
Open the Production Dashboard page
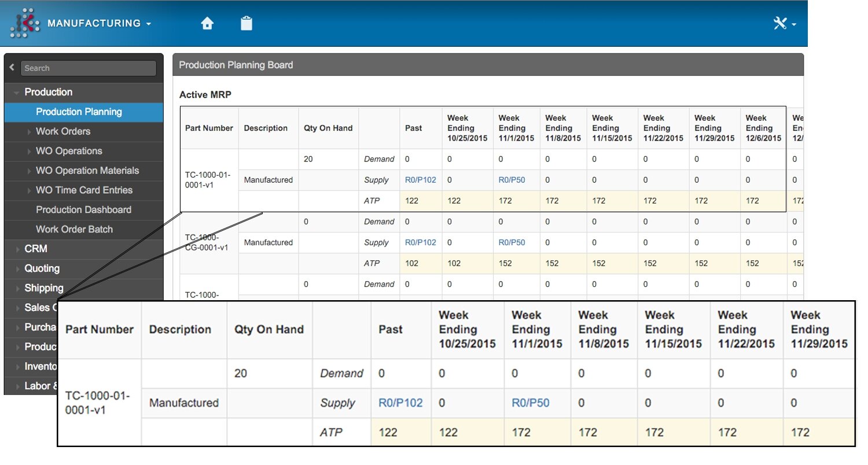click(x=83, y=210)
